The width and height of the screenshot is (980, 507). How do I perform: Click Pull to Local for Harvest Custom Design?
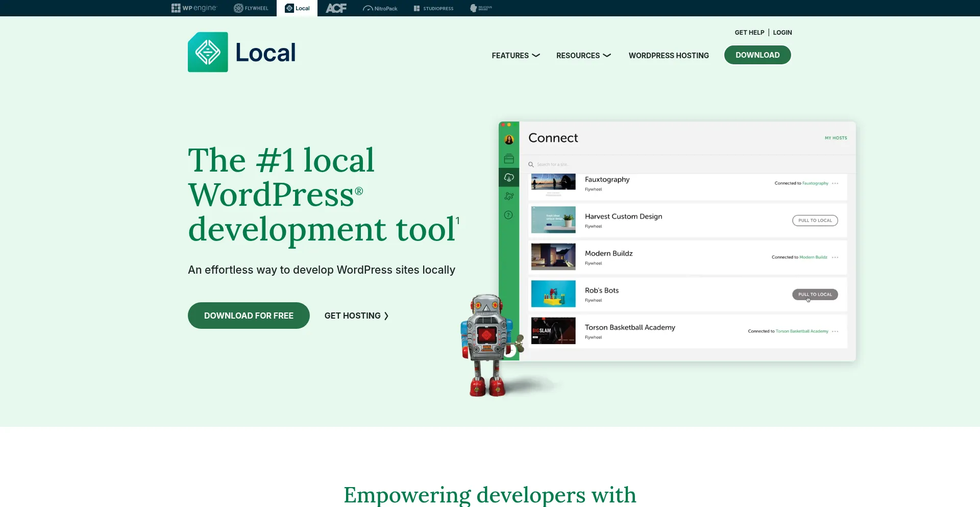pyautogui.click(x=815, y=221)
